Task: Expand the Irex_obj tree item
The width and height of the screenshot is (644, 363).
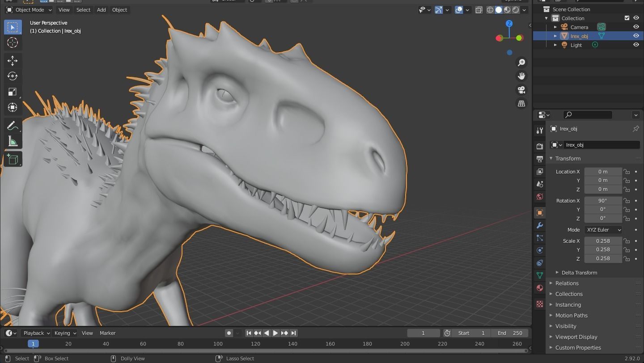Action: point(555,36)
